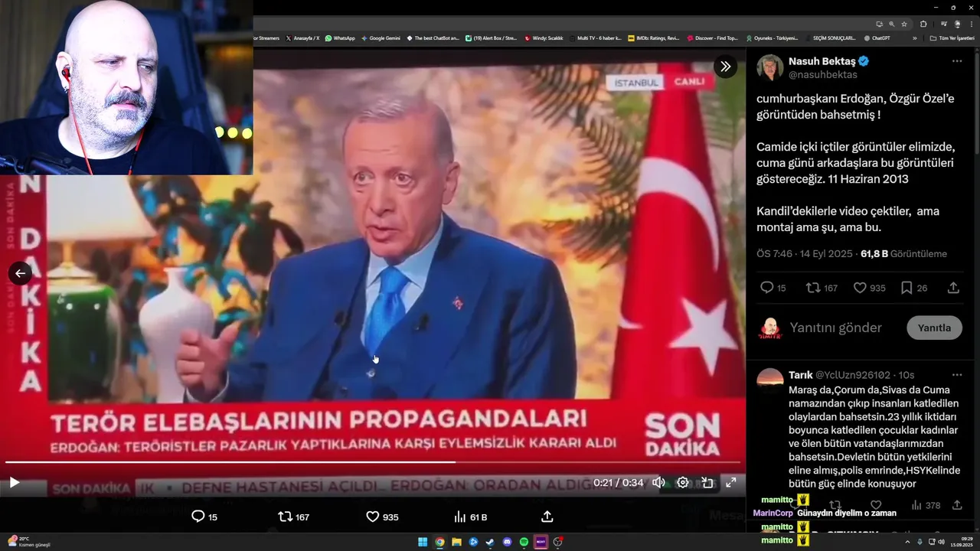Image resolution: width=980 pixels, height=551 pixels.
Task: Share tweet via icon below video
Action: [547, 517]
